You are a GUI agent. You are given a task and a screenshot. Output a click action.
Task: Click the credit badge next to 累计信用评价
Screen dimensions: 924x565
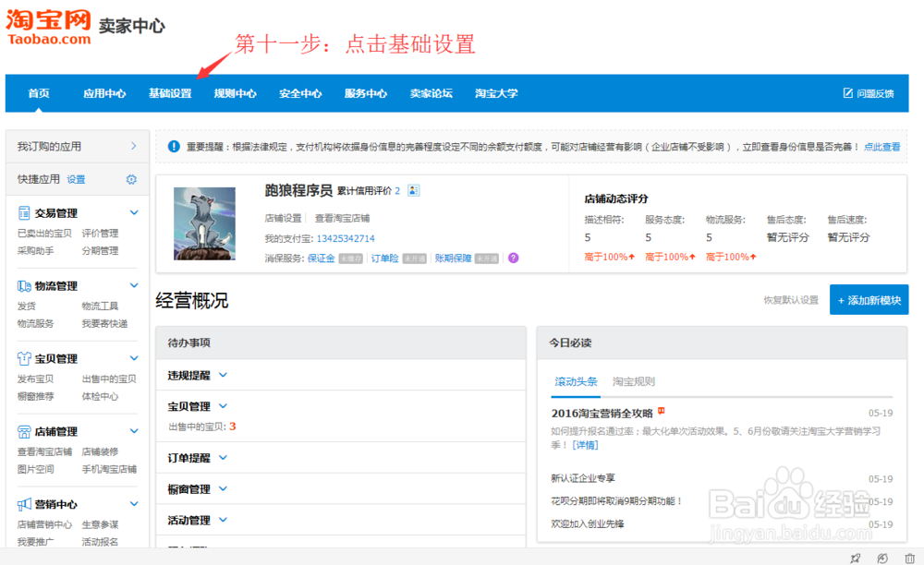413,190
